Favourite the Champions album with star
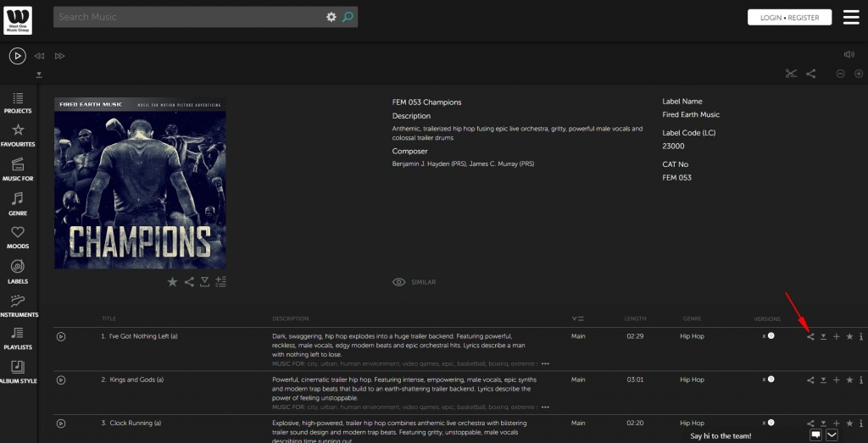The width and height of the screenshot is (868, 443). coord(172,282)
